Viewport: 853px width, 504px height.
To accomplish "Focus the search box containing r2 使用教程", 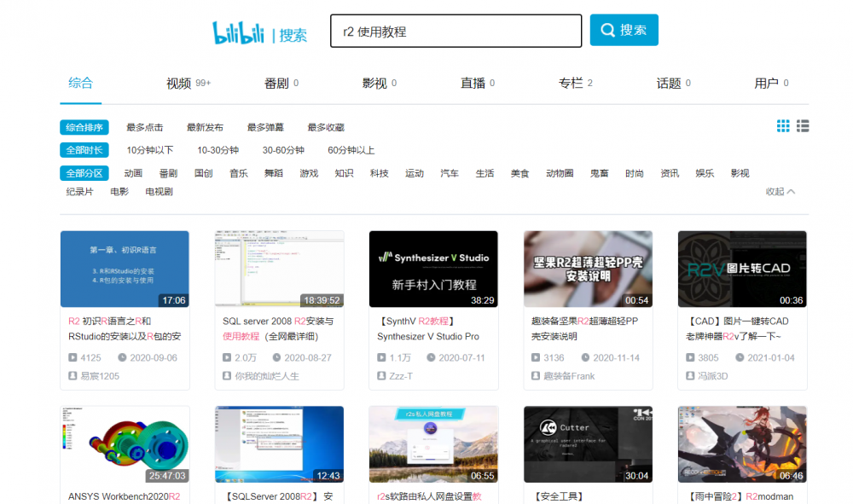I will coord(456,31).
